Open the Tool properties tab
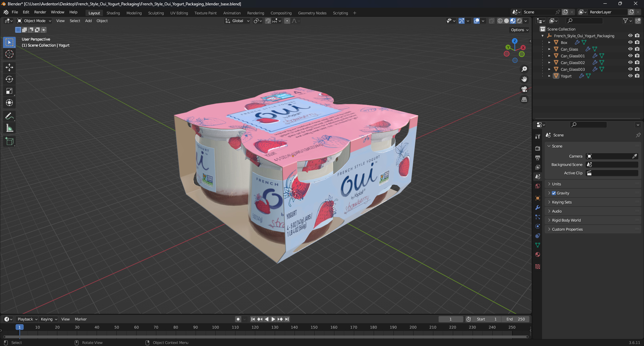Screen dimensions: 644x346 click(x=538, y=136)
